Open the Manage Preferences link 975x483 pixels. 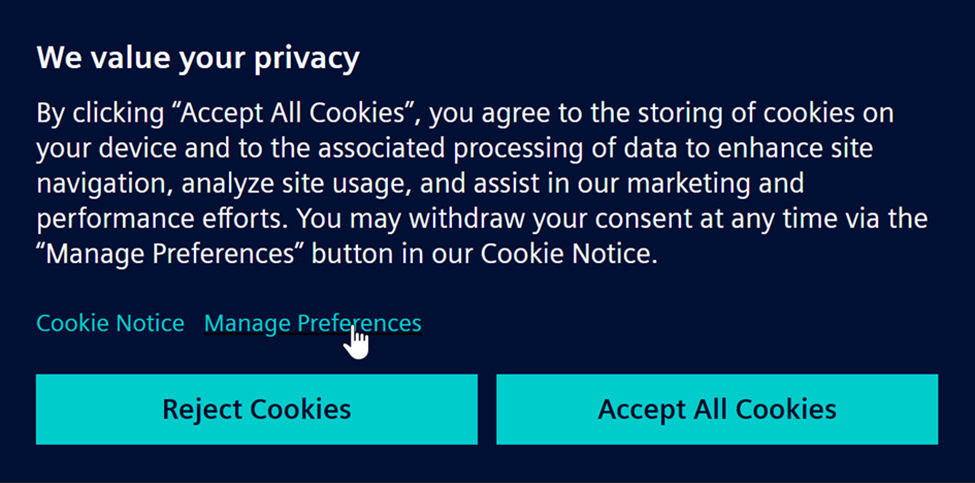[x=312, y=323]
